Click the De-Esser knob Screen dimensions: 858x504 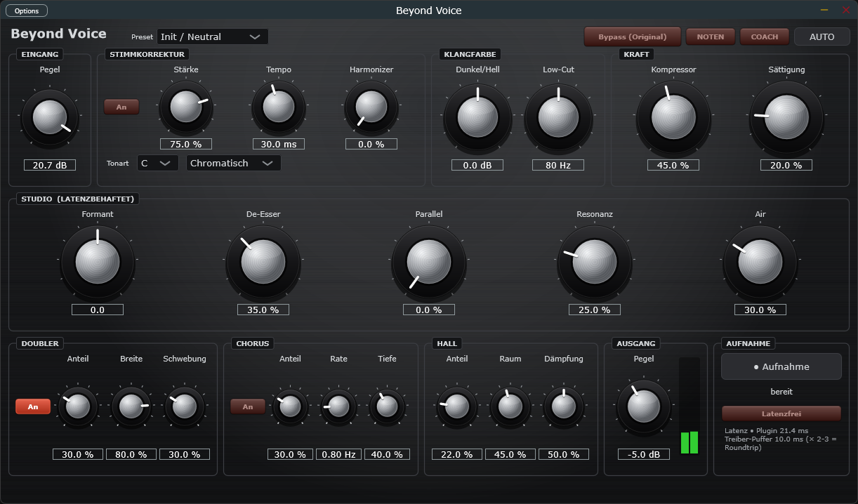coord(263,262)
